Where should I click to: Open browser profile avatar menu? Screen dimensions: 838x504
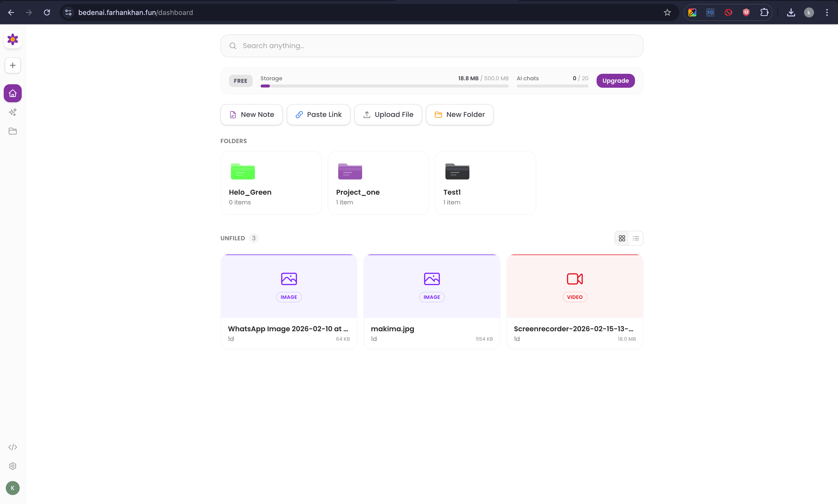click(809, 12)
